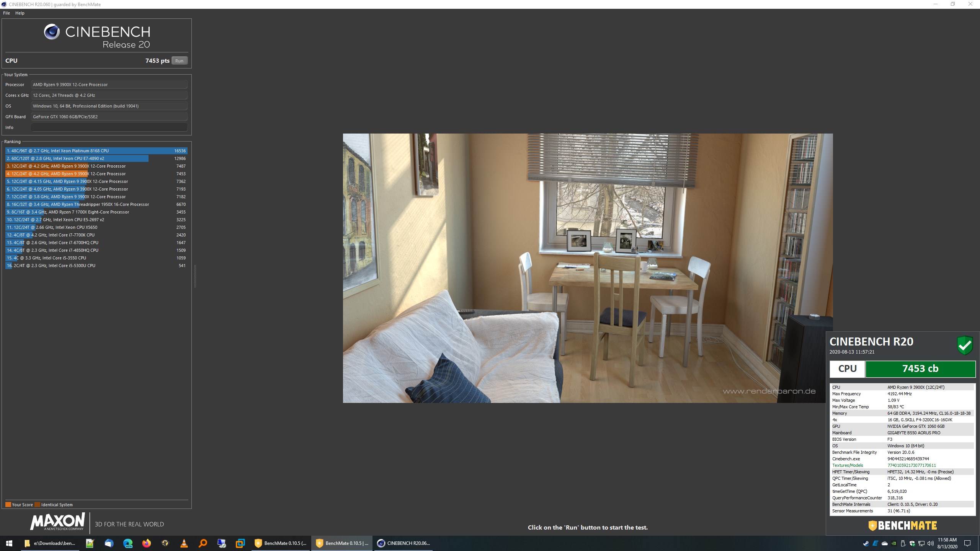The width and height of the screenshot is (980, 551).
Task: Switch to first BenchMate 0.10.5 taskbar window
Action: click(x=281, y=543)
